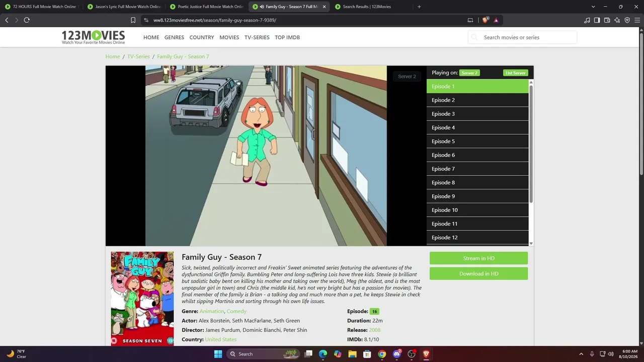Open Google Chrome from the taskbar
Image resolution: width=644 pixels, height=362 pixels.
coord(382,354)
